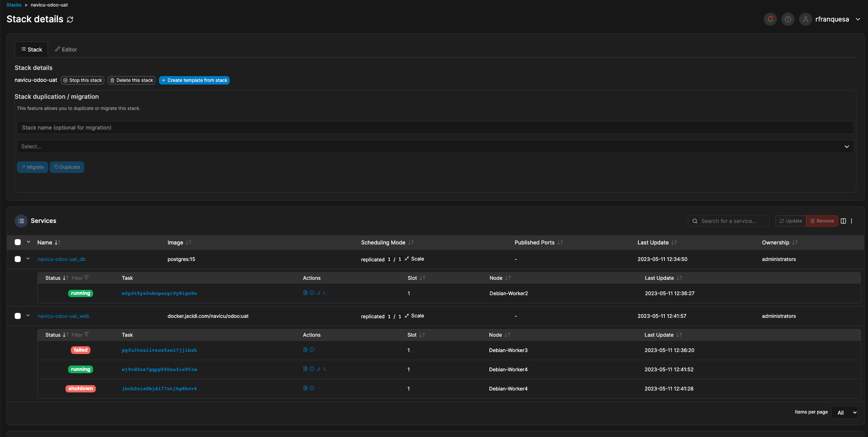This screenshot has width=868, height=437.
Task: Collapse the navicu-odoo-uat_db task list
Action: (x=28, y=259)
